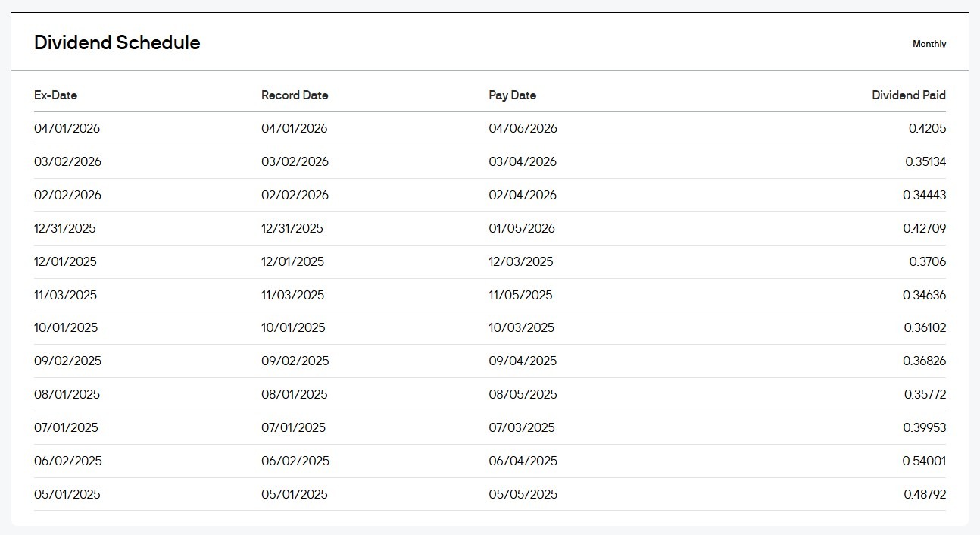
Task: Click the Pay Date column header
Action: coord(512,95)
